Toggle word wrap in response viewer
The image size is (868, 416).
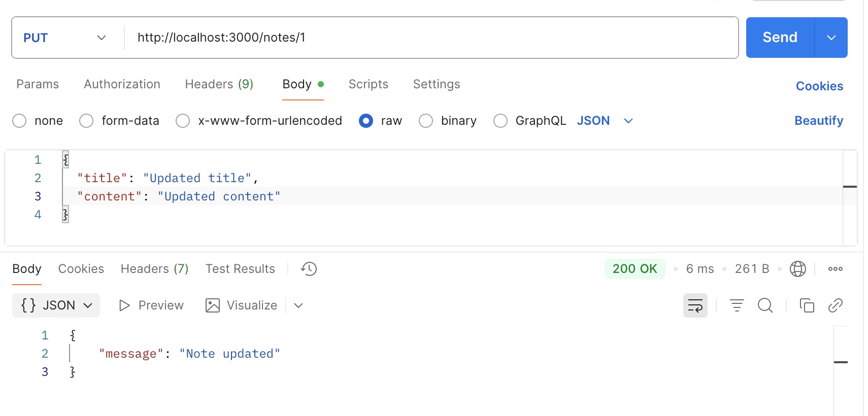(695, 305)
